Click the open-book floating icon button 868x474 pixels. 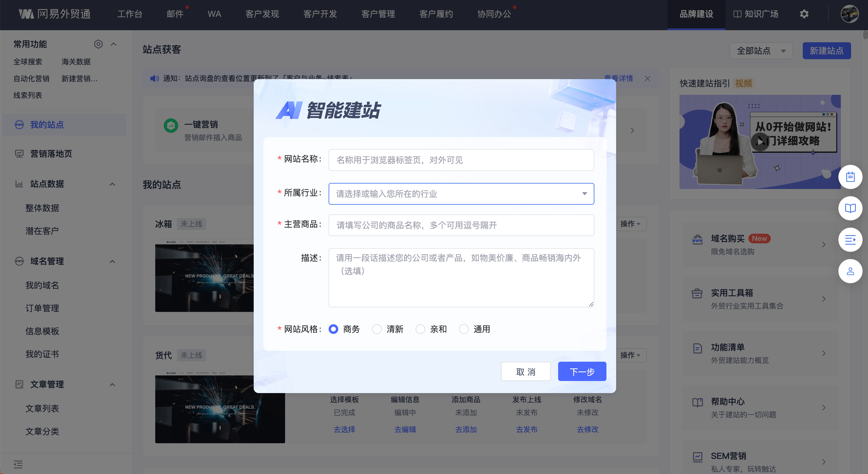pyautogui.click(x=850, y=208)
